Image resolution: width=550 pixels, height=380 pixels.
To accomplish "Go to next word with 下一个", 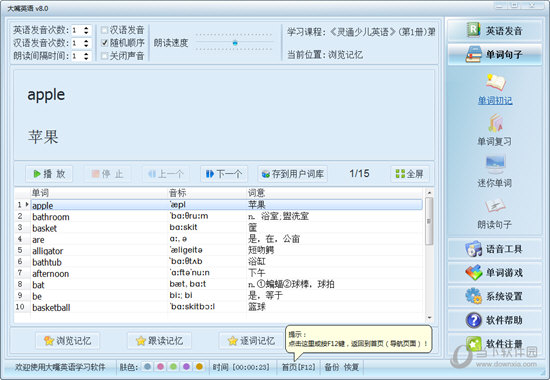I will [224, 174].
